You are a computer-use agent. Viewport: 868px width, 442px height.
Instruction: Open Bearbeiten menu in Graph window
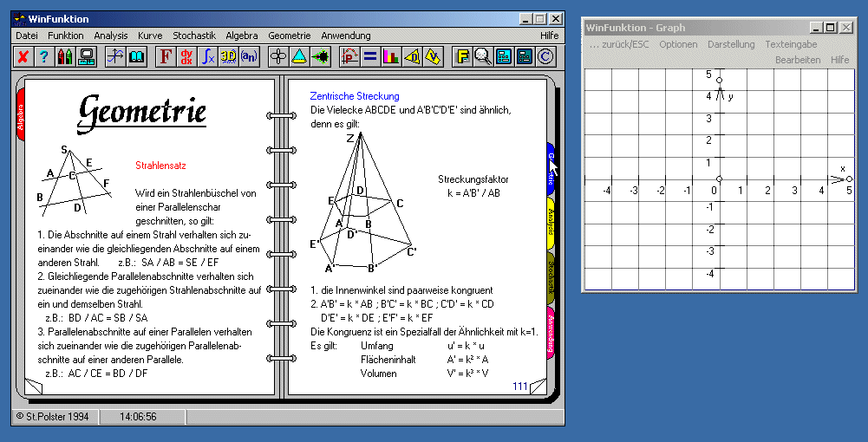click(x=798, y=60)
